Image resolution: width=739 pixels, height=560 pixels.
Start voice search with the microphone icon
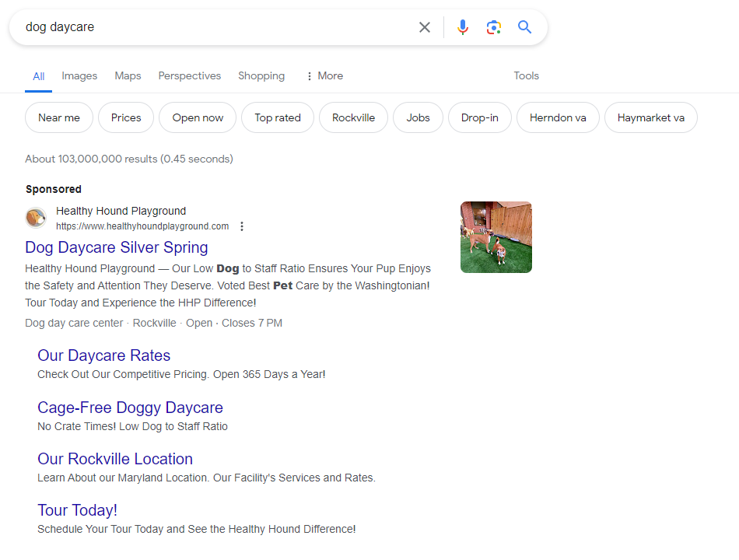click(x=463, y=27)
